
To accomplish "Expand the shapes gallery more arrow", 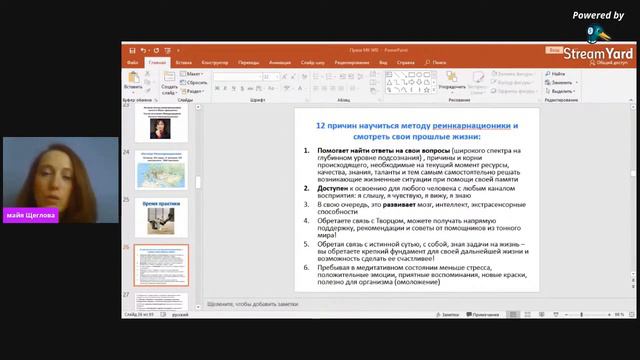I will [x=434, y=90].
